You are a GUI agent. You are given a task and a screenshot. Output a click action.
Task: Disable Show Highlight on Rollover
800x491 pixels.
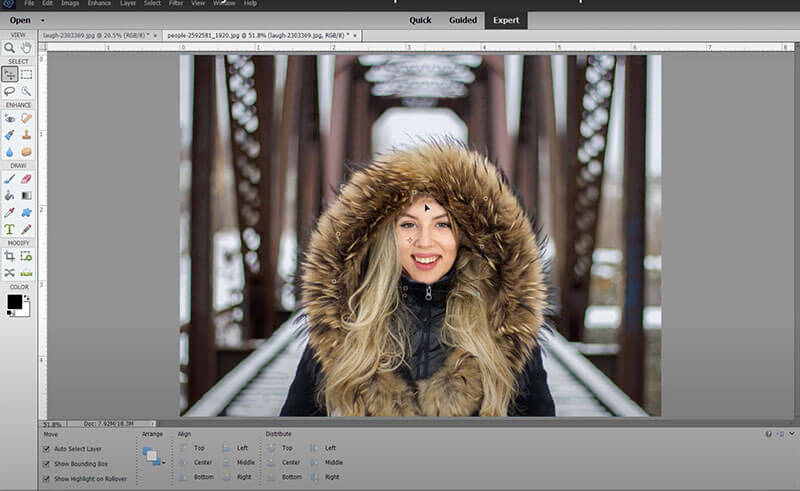47,479
